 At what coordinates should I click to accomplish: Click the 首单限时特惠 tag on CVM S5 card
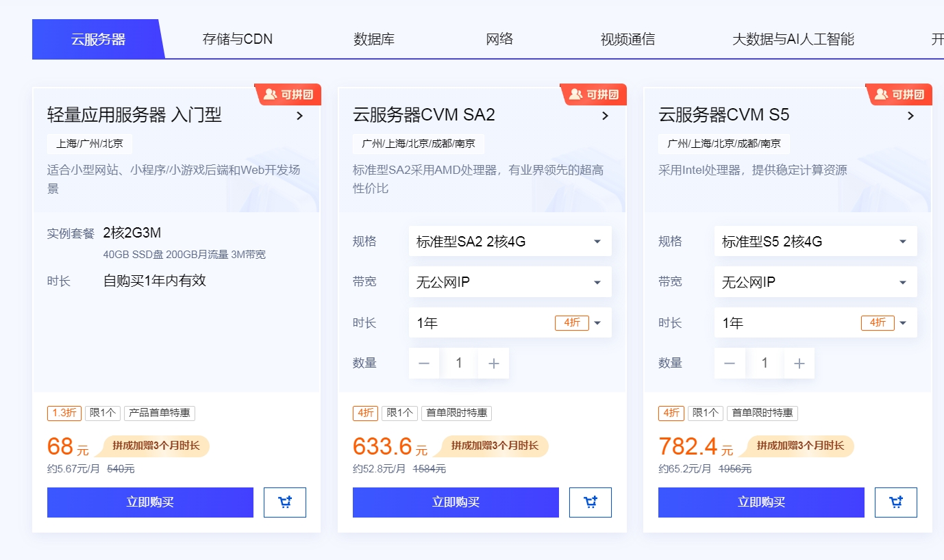pyautogui.click(x=762, y=413)
